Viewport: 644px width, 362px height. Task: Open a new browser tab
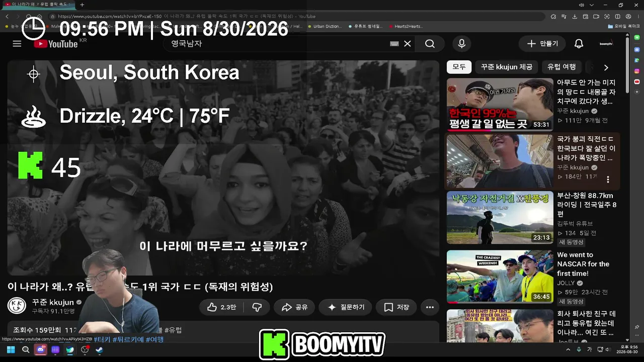82,5
